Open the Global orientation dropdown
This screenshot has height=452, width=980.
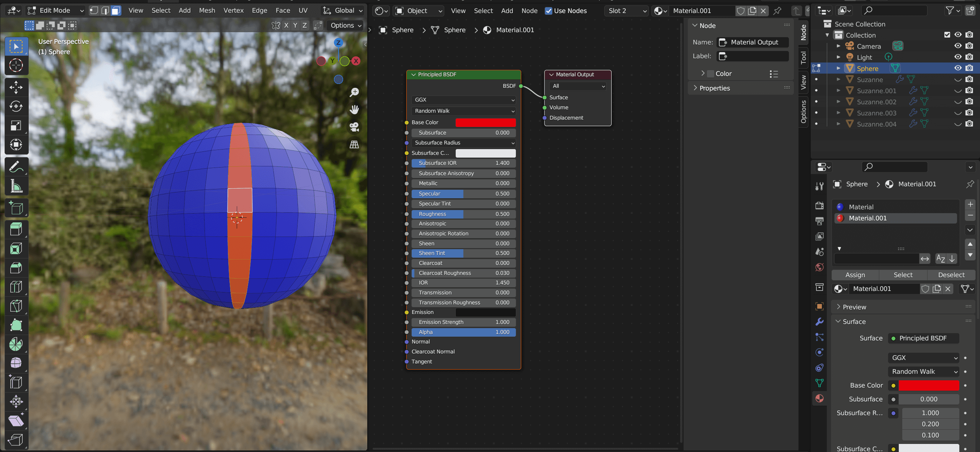[x=343, y=10]
